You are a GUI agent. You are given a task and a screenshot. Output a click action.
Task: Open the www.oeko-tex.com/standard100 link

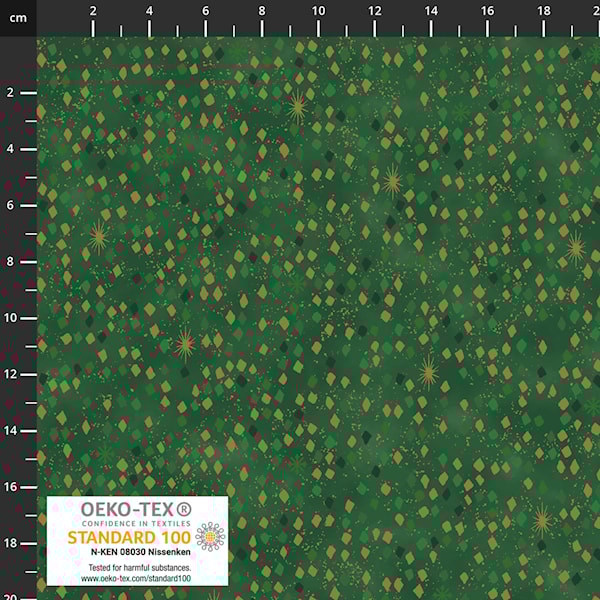pyautogui.click(x=136, y=578)
